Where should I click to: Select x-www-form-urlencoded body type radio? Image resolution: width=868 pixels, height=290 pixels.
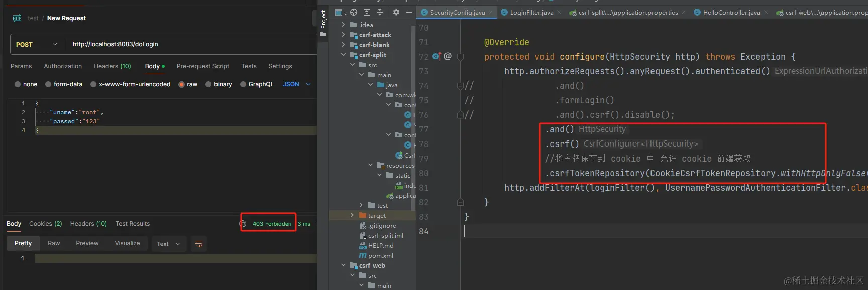[93, 84]
